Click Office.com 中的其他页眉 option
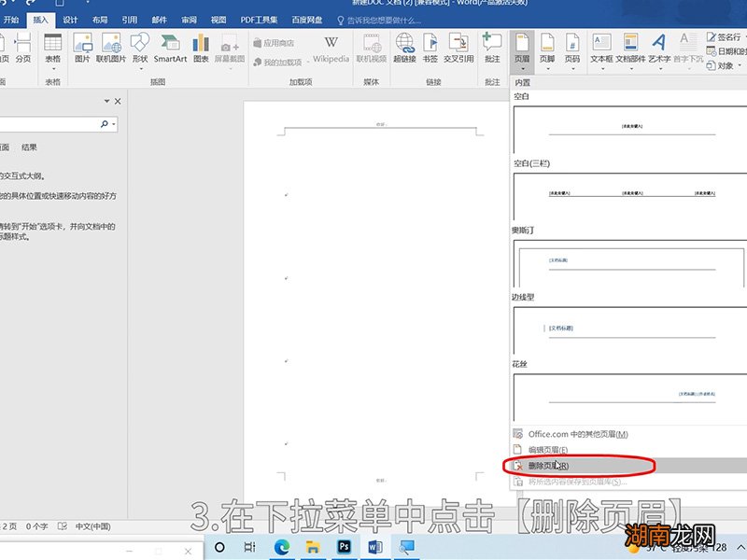 (577, 434)
